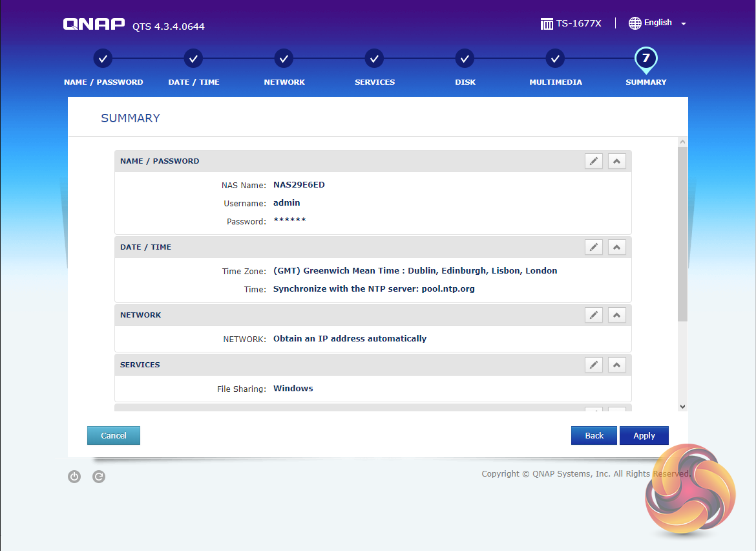
Task: Click the QNAP logo
Action: point(94,24)
